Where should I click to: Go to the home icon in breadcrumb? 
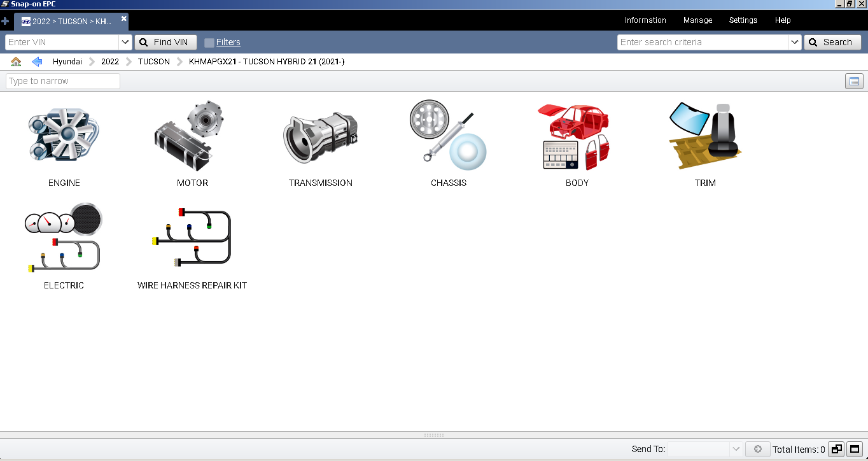(16, 62)
